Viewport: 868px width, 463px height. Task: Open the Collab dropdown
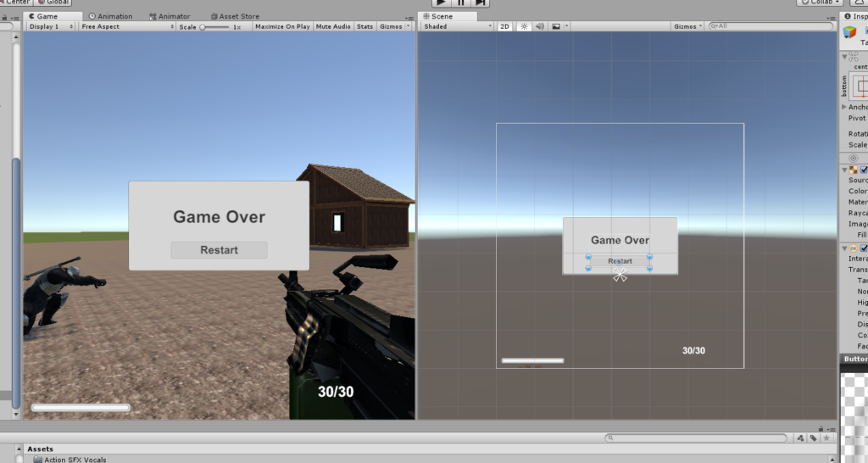click(821, 3)
